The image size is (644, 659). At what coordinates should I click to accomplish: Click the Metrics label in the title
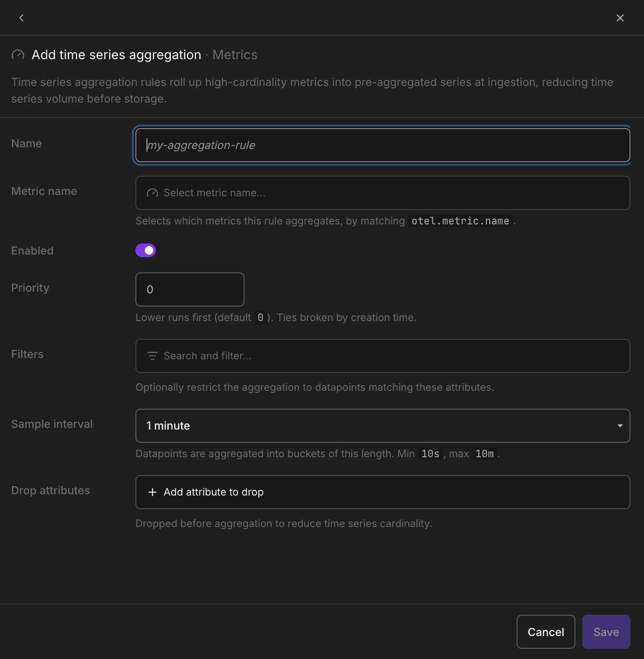pyautogui.click(x=235, y=55)
